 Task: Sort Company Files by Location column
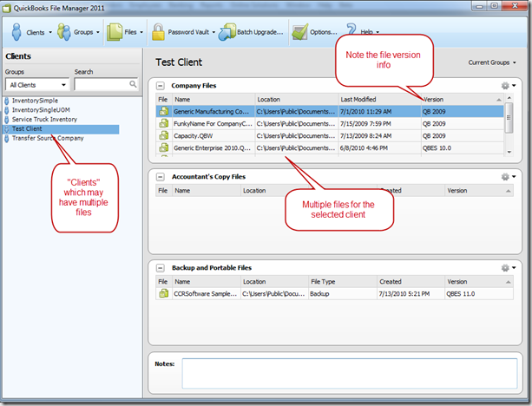(x=297, y=100)
